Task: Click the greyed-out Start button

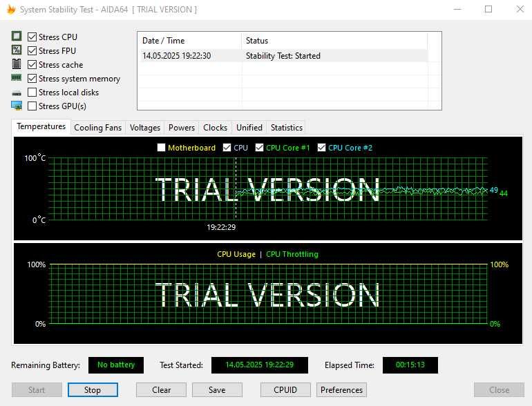Action: (37, 389)
